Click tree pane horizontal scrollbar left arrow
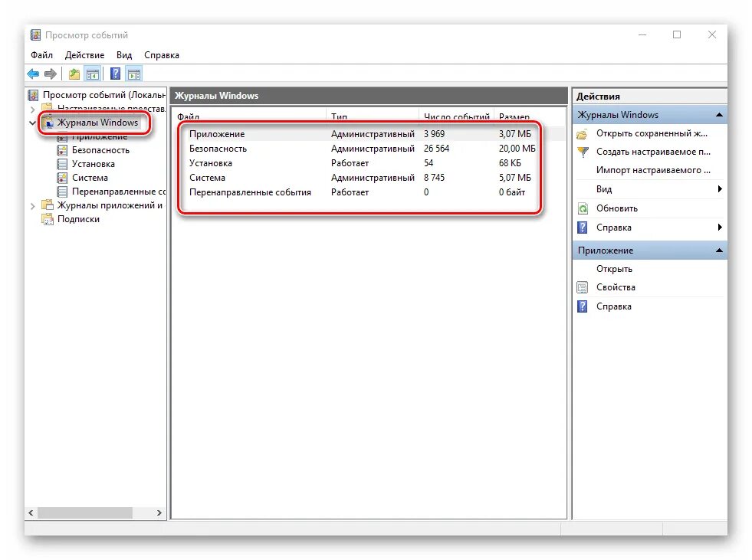Image resolution: width=752 pixels, height=560 pixels. click(31, 513)
